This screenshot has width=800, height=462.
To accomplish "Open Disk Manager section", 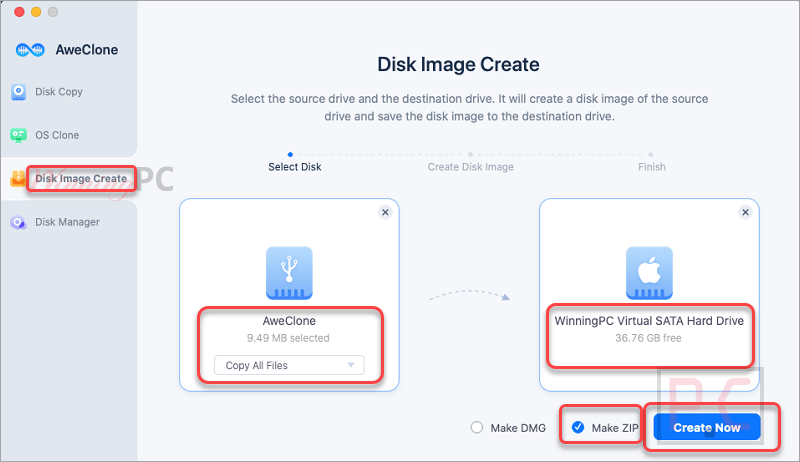I will [67, 222].
